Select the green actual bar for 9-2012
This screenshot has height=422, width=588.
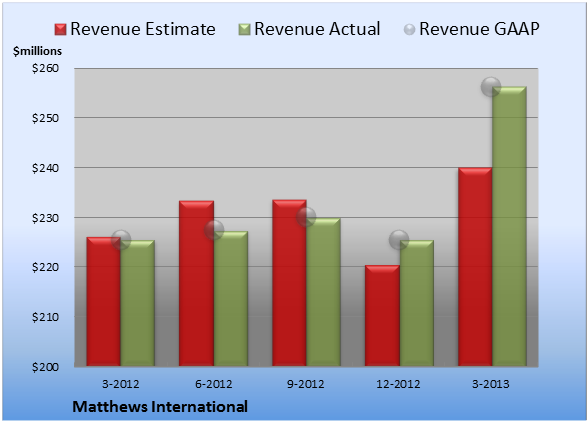[x=324, y=292]
